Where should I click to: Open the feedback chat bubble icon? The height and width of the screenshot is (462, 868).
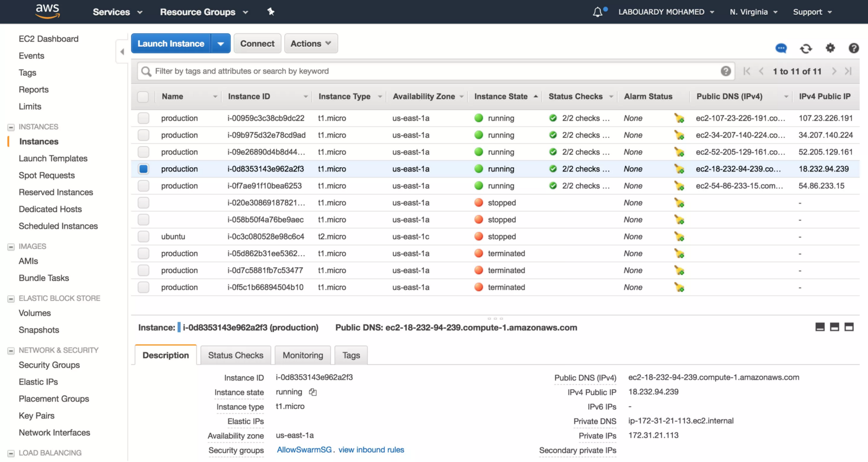[781, 48]
